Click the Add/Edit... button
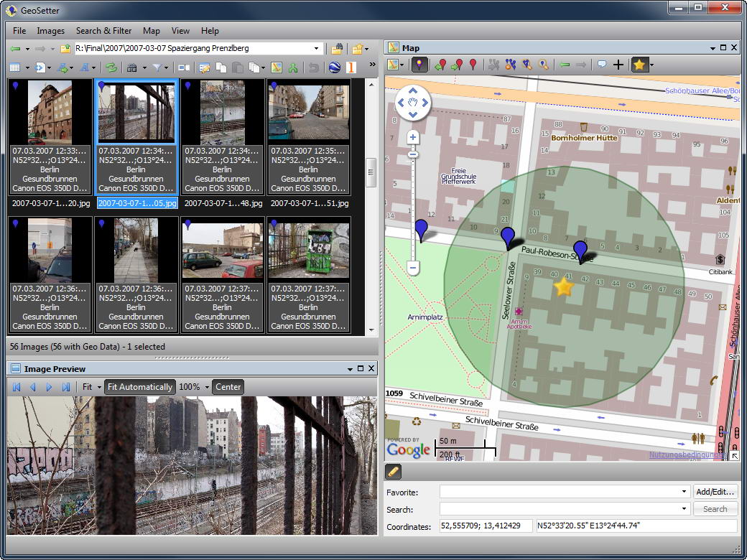 tap(715, 492)
